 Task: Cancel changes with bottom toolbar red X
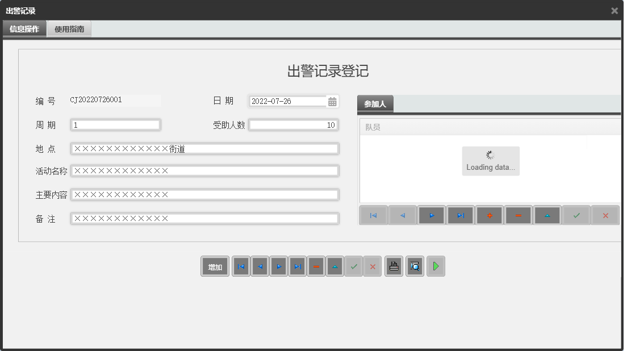click(x=373, y=267)
